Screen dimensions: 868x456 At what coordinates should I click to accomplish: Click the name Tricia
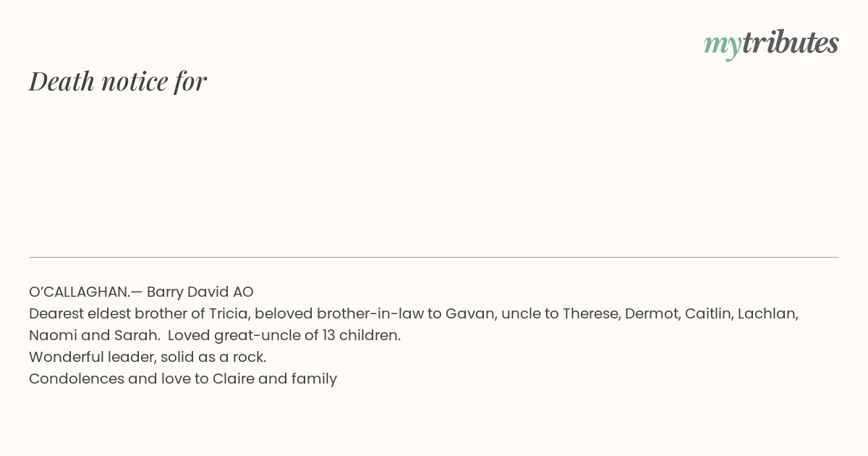[x=227, y=313]
